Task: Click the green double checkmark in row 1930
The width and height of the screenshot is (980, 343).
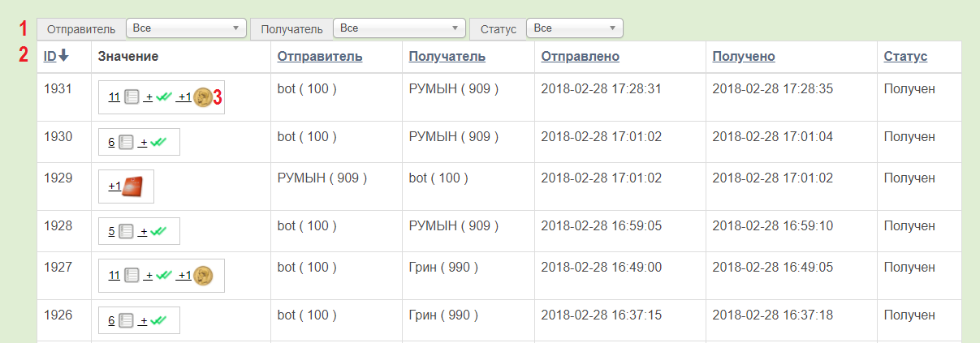Action: click(x=158, y=142)
